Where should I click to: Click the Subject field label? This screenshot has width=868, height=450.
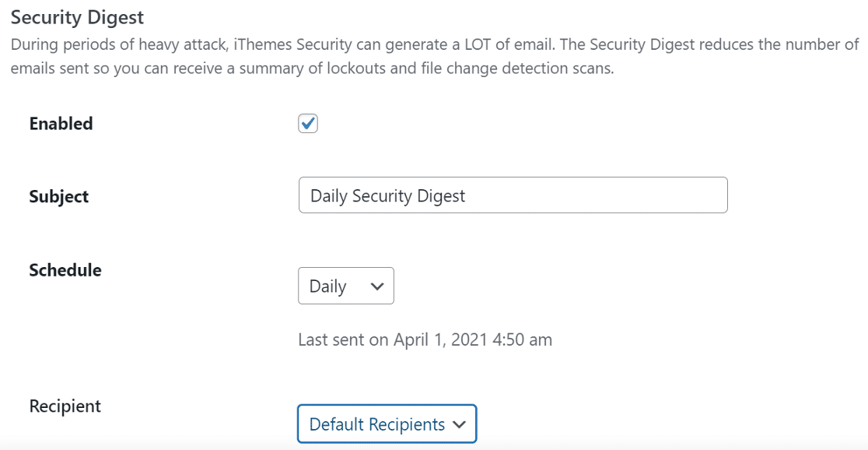[58, 196]
